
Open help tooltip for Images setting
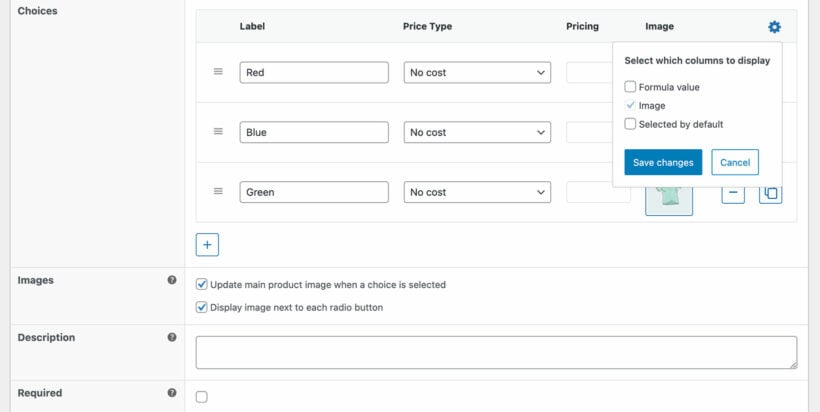[x=172, y=280]
